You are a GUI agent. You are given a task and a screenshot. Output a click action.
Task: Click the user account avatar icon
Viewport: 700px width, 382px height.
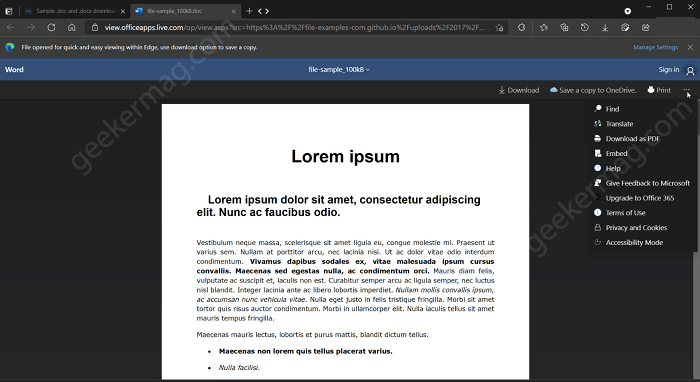coord(690,71)
